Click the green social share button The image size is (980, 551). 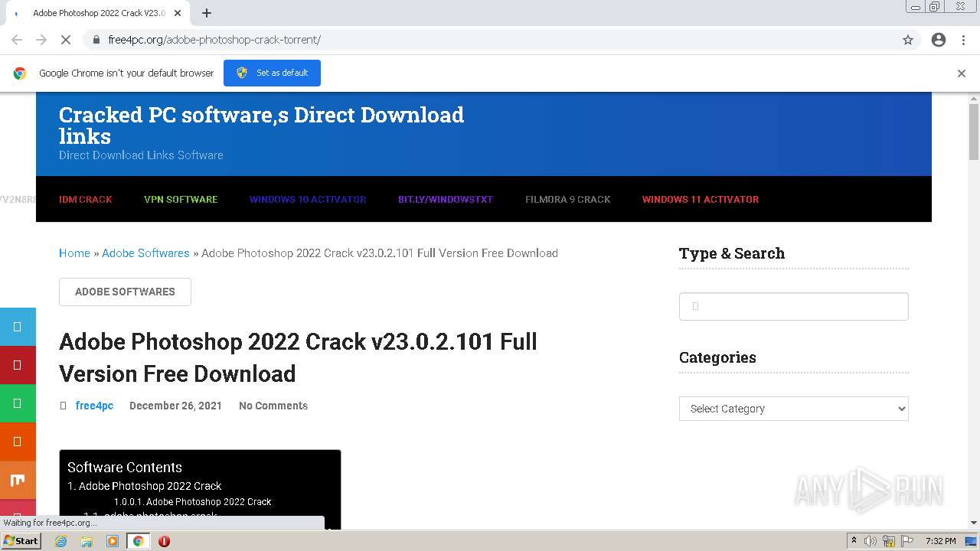(x=18, y=403)
